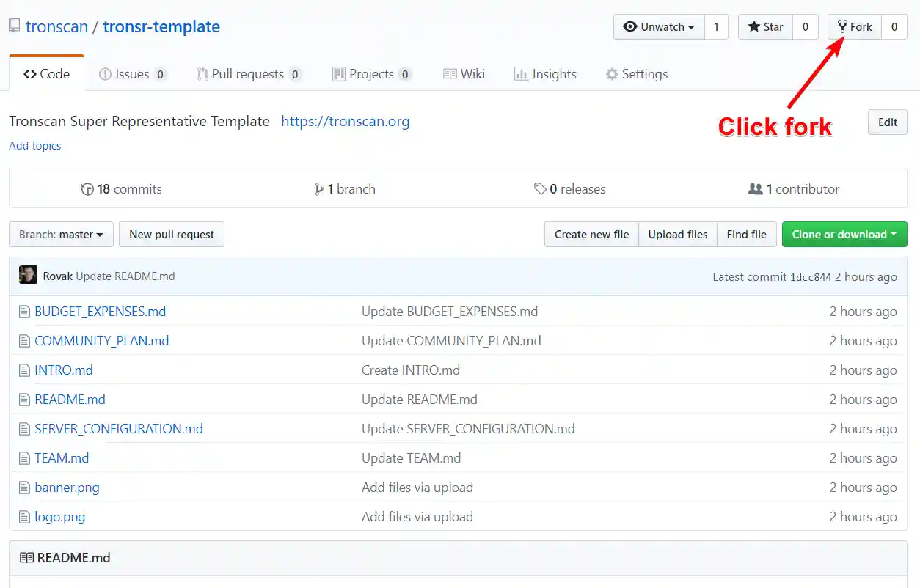The image size is (920, 588).
Task: Open the banner.png file
Action: pyautogui.click(x=67, y=488)
